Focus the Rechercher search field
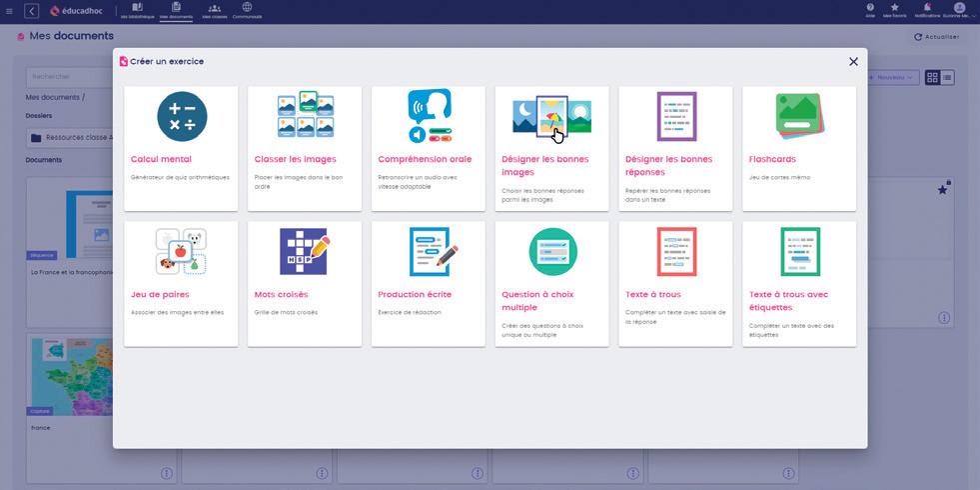 (x=69, y=77)
